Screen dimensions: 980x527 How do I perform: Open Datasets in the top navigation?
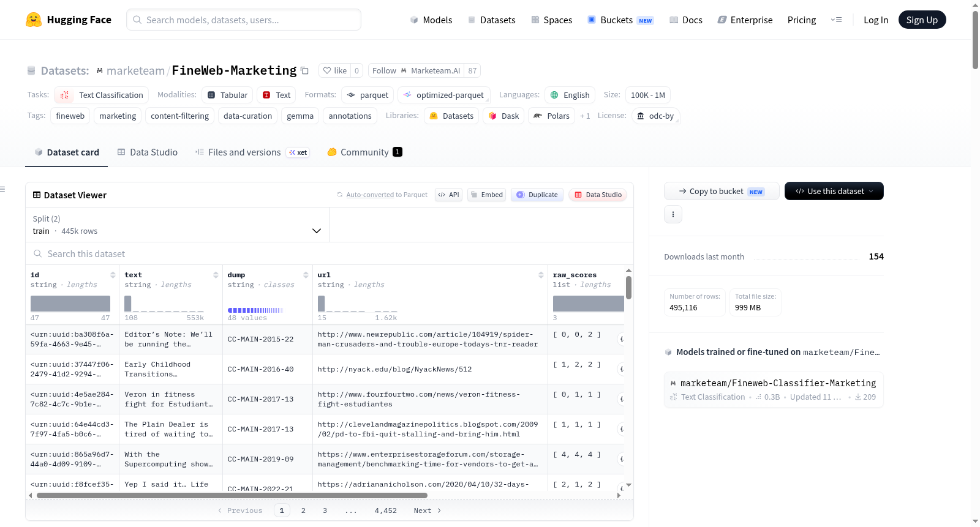[491, 20]
